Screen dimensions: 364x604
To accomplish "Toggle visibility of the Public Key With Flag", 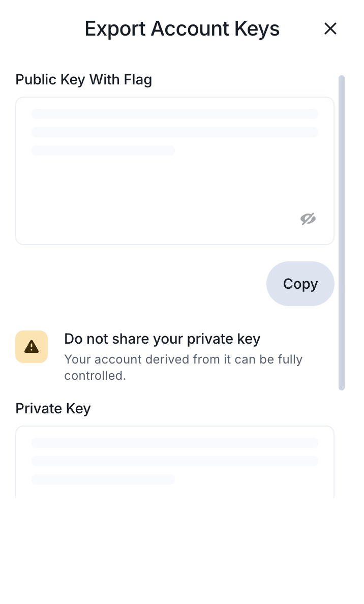I will [308, 219].
